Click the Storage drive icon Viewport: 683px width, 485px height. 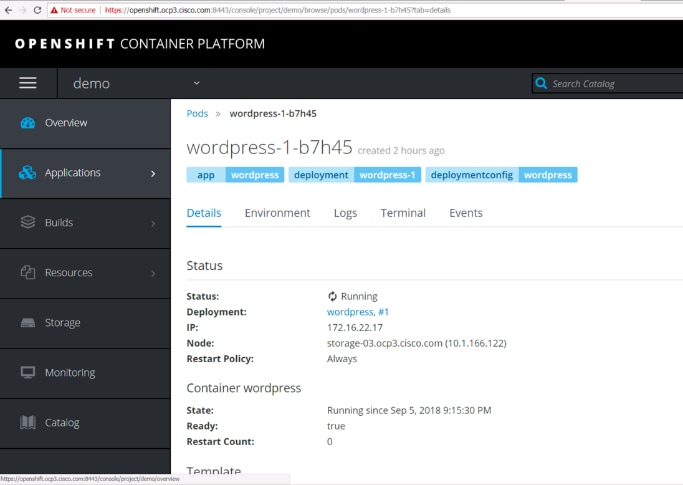pos(28,322)
